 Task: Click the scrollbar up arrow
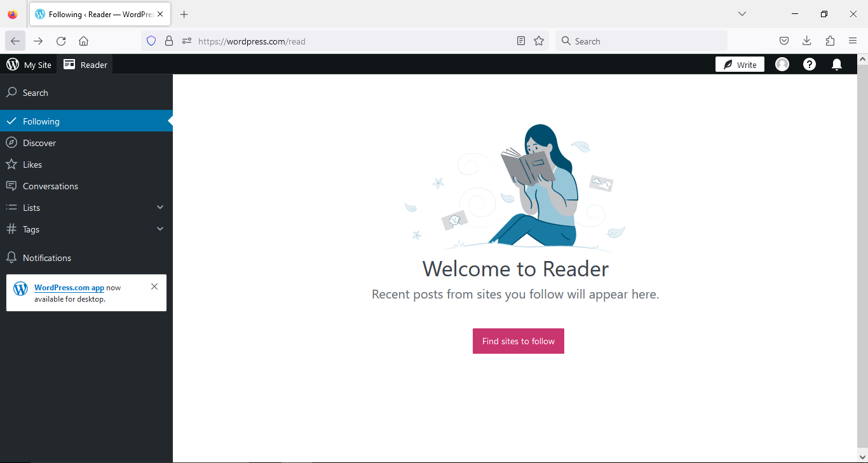862,59
